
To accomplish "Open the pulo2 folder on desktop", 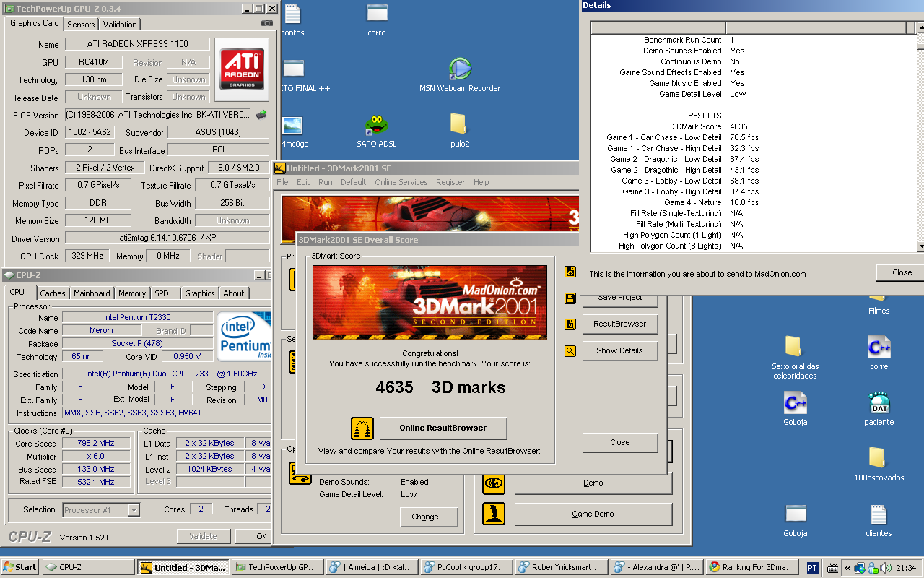I will tap(459, 131).
